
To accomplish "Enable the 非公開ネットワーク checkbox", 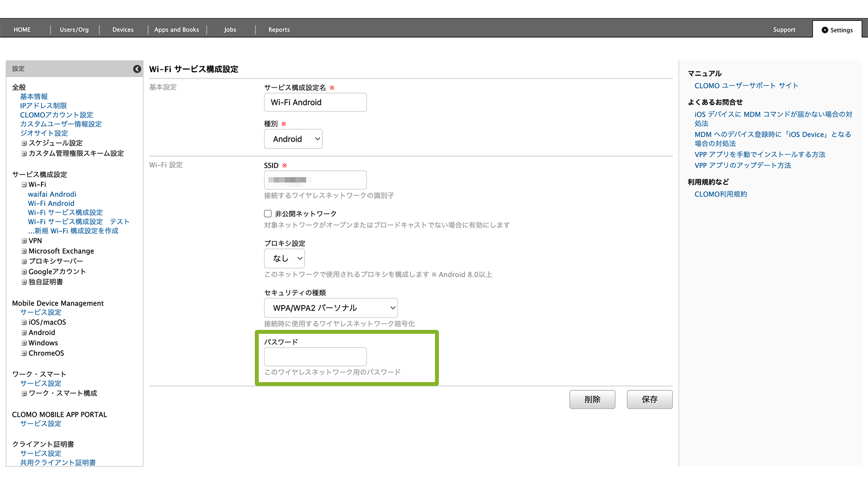I will point(268,214).
